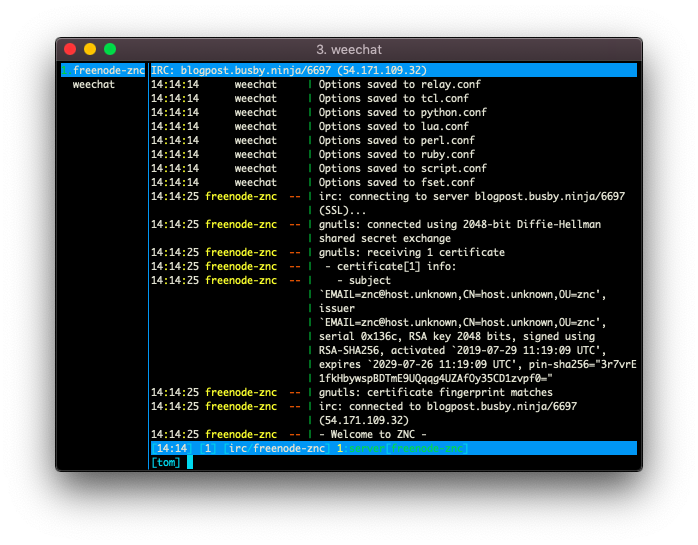This screenshot has height=545, width=698.
Task: Click the line 'Options saved to tcl.conf'
Action: pyautogui.click(x=394, y=98)
